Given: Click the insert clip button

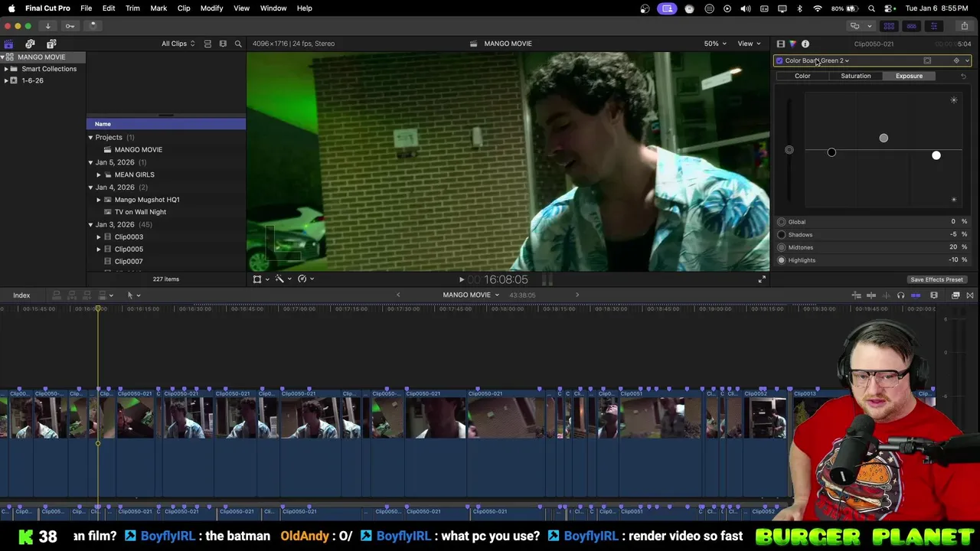Looking at the screenshot, I should click(73, 295).
